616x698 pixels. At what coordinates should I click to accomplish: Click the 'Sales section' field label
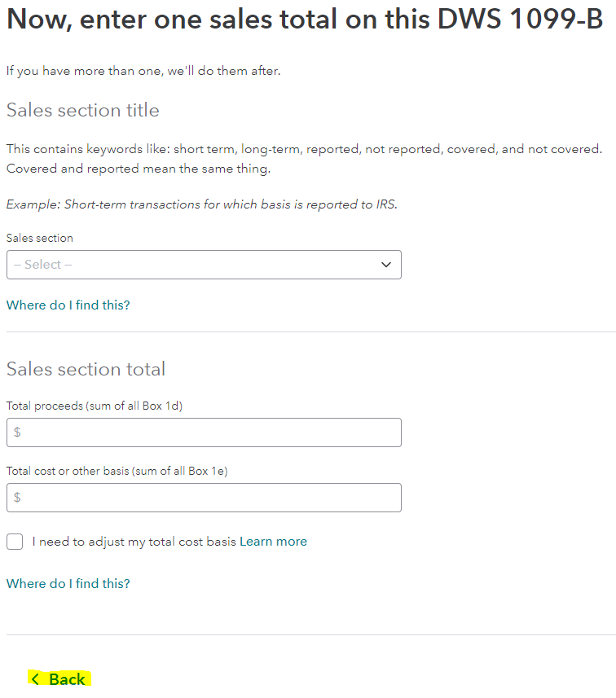click(40, 238)
